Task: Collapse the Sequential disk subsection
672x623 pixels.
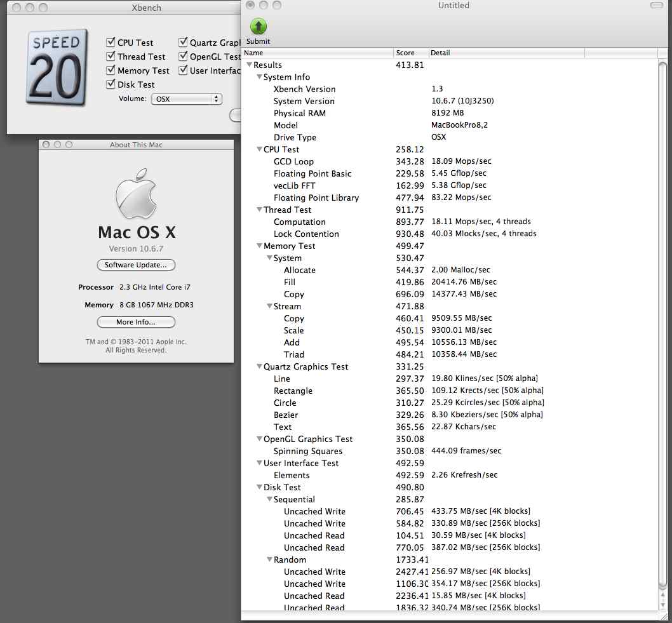Action: (x=269, y=499)
